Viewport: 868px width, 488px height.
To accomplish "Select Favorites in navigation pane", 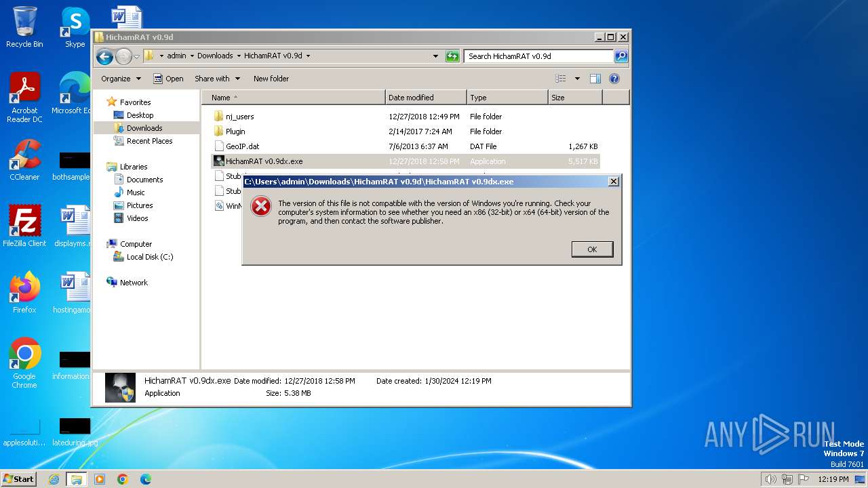I will [135, 102].
